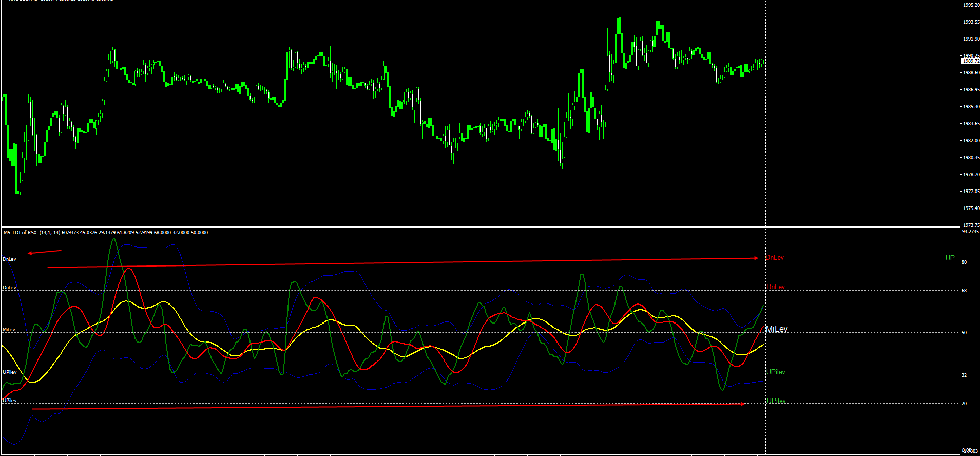Click the 1985.30 price on the price axis

971,107
